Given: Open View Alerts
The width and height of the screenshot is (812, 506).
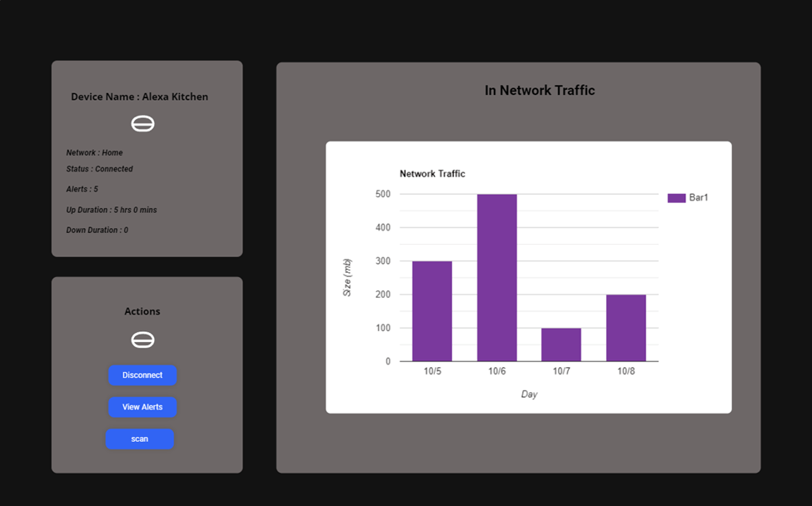Looking at the screenshot, I should click(x=142, y=407).
